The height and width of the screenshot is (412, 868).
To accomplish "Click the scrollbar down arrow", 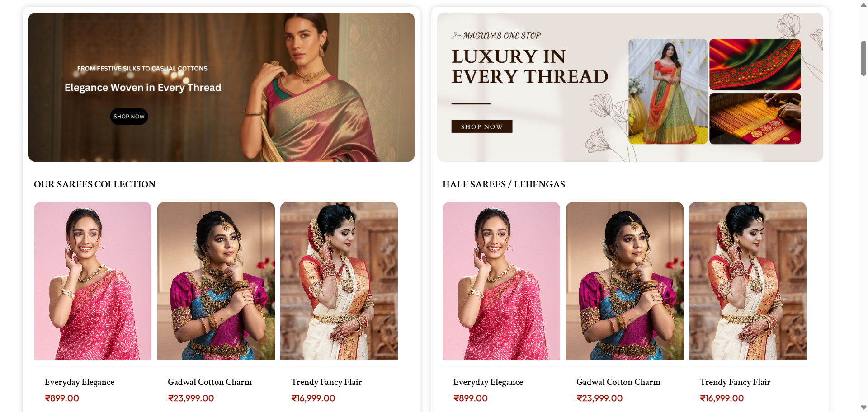I will [863, 407].
